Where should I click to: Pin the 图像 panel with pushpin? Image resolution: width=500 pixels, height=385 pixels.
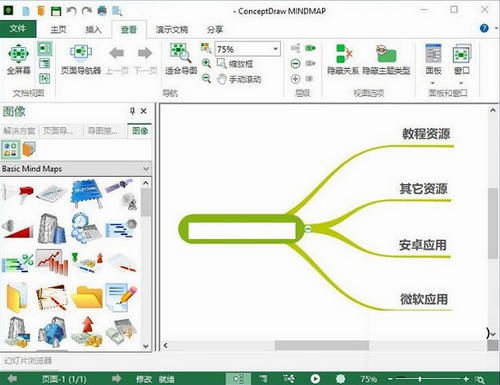(132, 111)
